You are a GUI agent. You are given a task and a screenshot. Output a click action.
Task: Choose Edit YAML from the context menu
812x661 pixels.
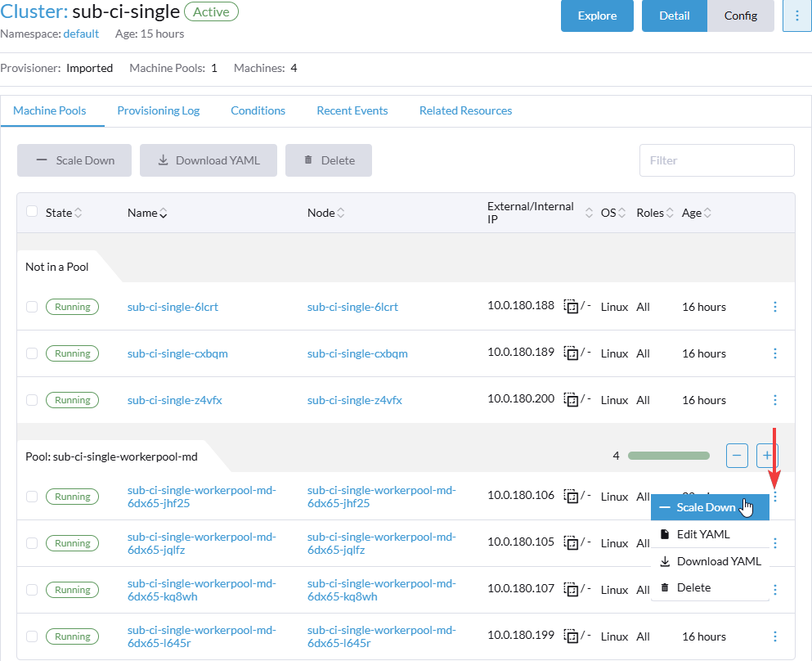point(702,534)
